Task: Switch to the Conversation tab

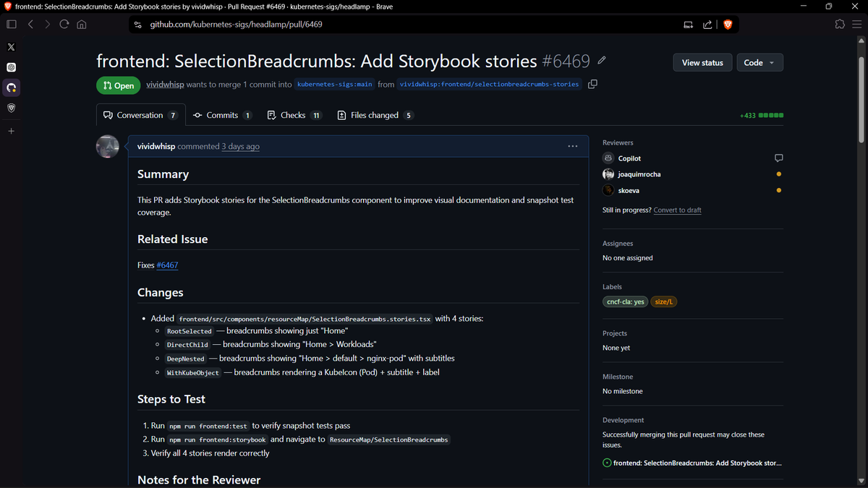Action: (141, 115)
